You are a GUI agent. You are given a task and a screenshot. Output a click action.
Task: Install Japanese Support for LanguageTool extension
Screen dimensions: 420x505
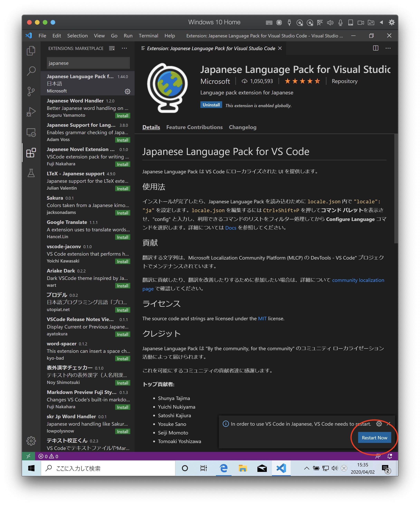tap(123, 140)
